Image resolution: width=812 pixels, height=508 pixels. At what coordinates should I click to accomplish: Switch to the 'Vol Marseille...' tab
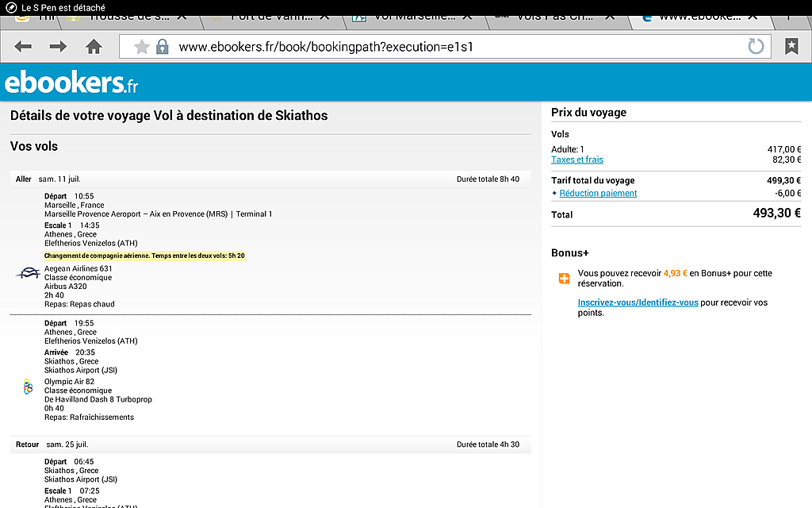(414, 17)
